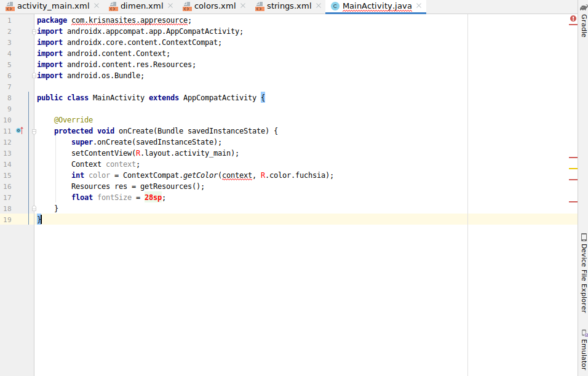
Task: Collapse the fold region at line 18
Action: click(35, 208)
